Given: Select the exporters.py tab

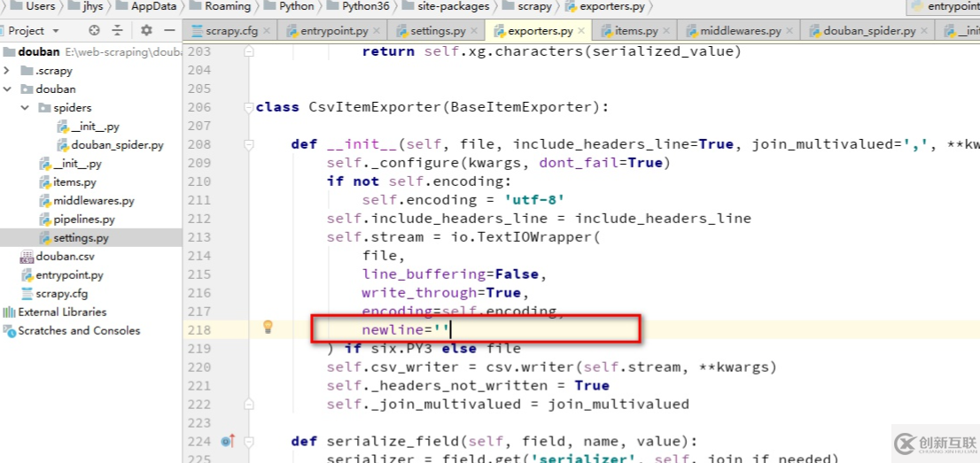Looking at the screenshot, I should click(x=540, y=31).
